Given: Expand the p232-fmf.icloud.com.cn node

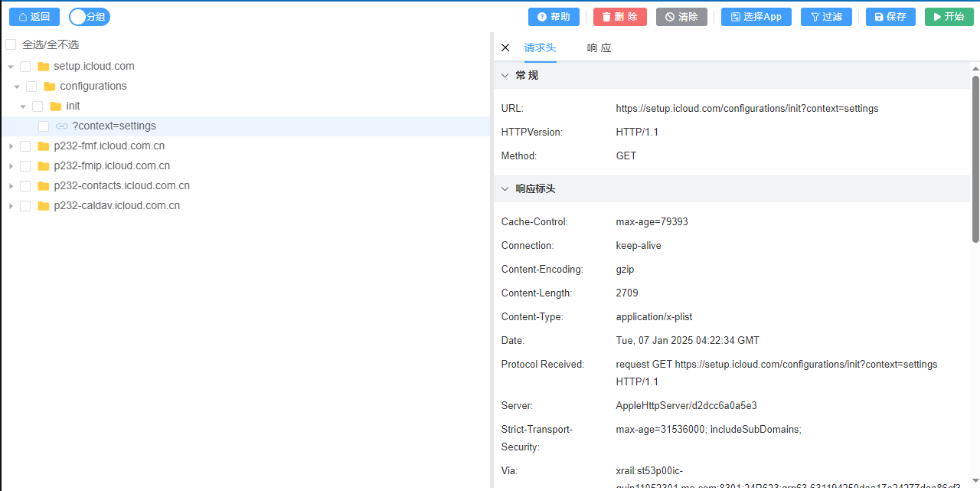Looking at the screenshot, I should 11,146.
